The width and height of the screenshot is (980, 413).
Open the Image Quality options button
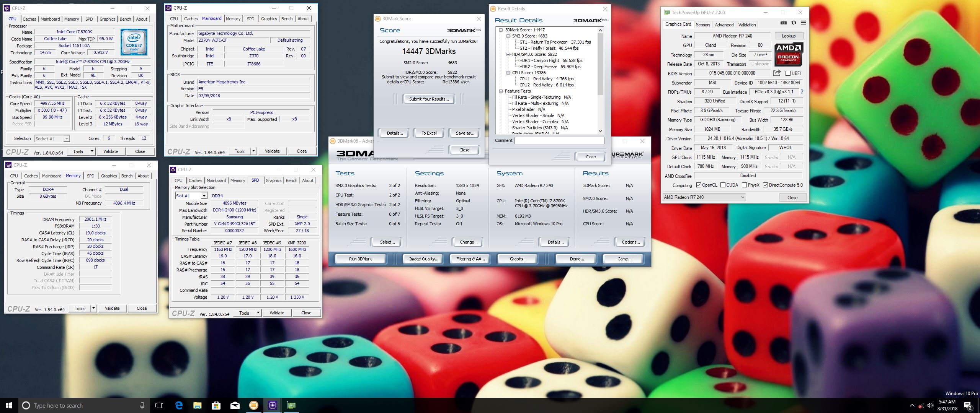click(423, 259)
